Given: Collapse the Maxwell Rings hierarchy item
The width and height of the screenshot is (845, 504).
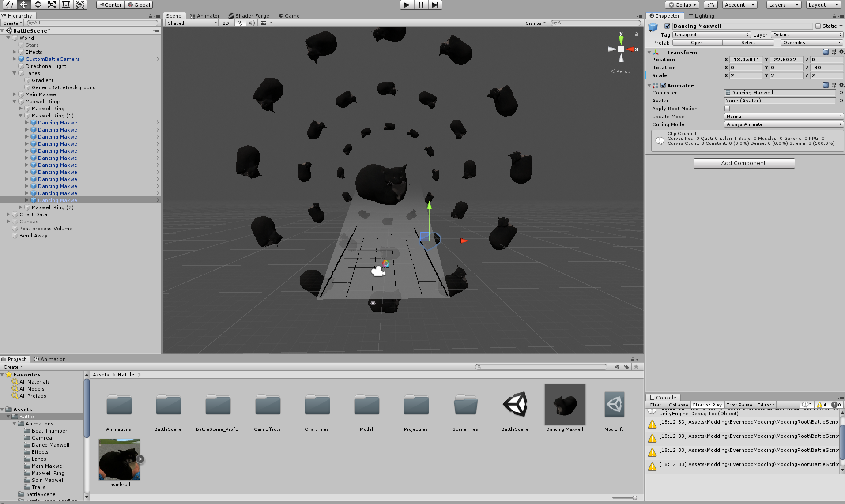Looking at the screenshot, I should point(15,102).
